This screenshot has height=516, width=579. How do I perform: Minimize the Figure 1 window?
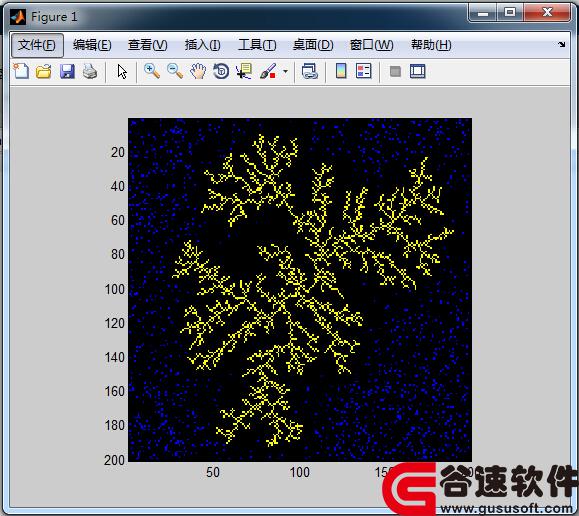coord(483,13)
